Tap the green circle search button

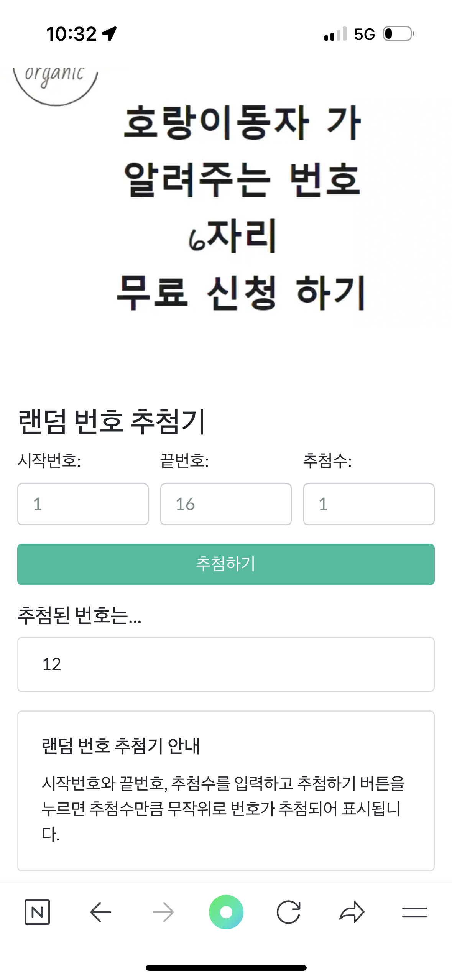(x=226, y=912)
